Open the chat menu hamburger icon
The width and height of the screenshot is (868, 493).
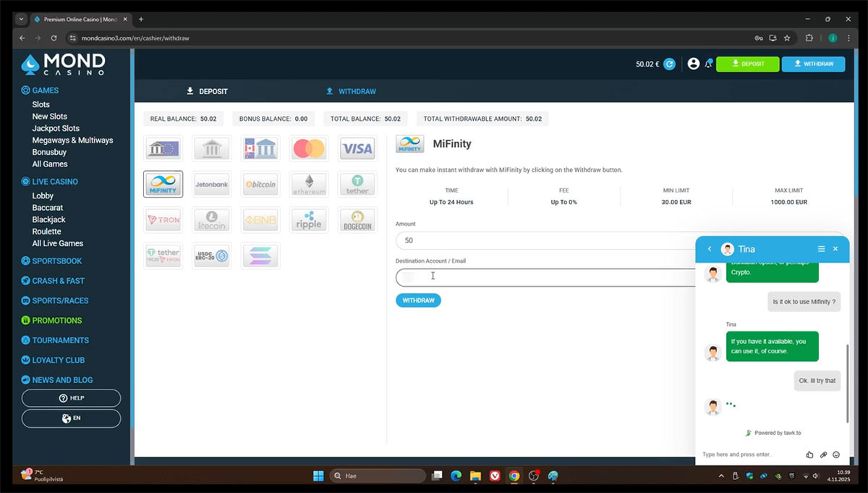tap(821, 249)
